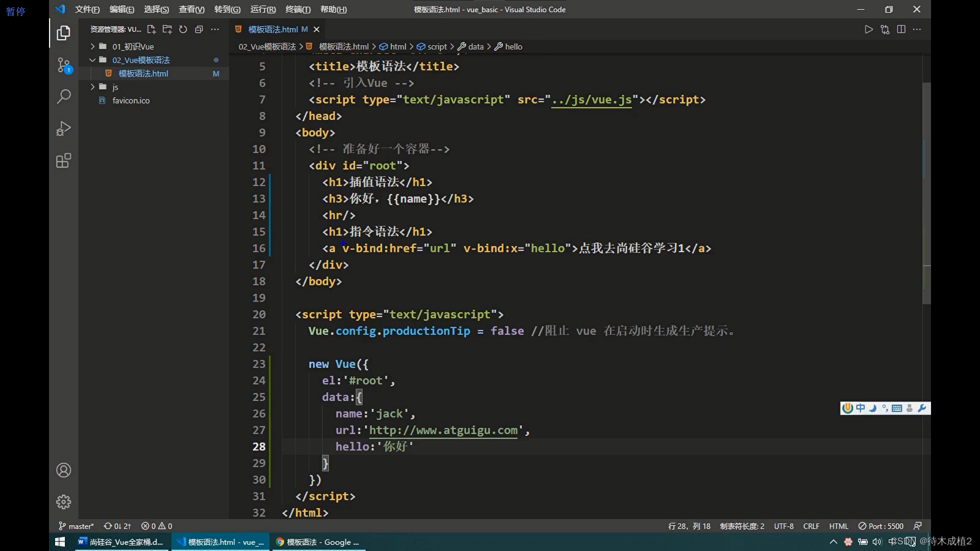Open the Extensions view
Viewport: 980px width, 551px height.
63,161
